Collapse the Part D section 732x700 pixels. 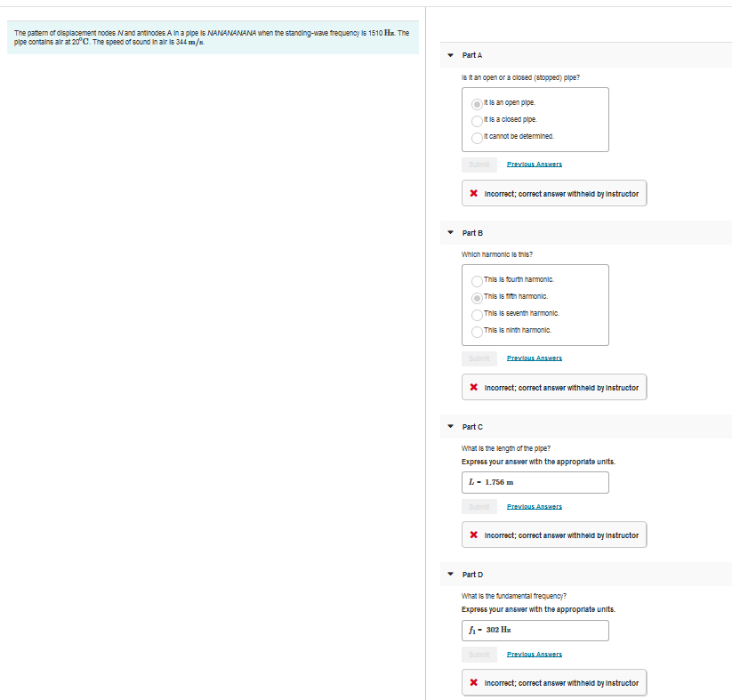pos(451,574)
